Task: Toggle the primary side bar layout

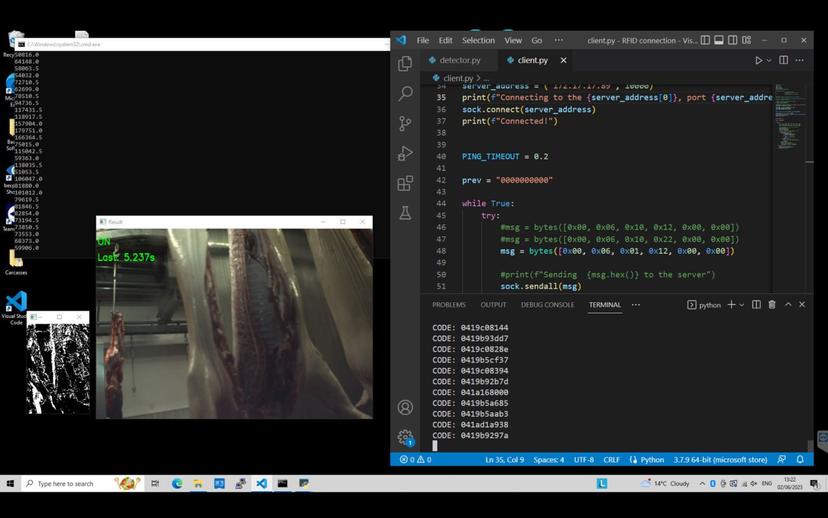Action: pyautogui.click(x=705, y=40)
